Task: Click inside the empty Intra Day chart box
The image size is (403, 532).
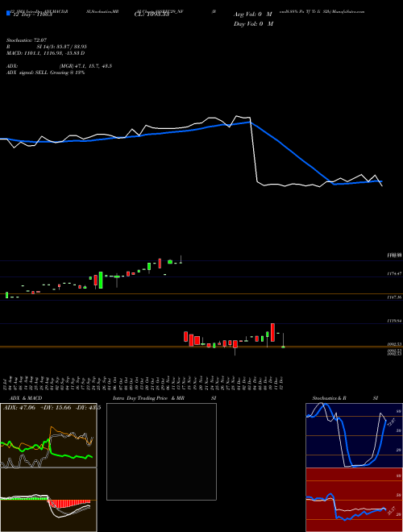Action: 161,451
